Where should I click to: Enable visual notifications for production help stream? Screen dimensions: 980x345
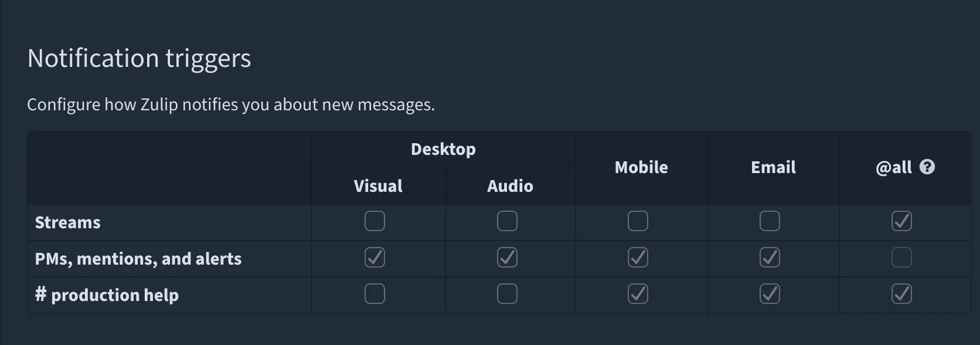(x=375, y=294)
